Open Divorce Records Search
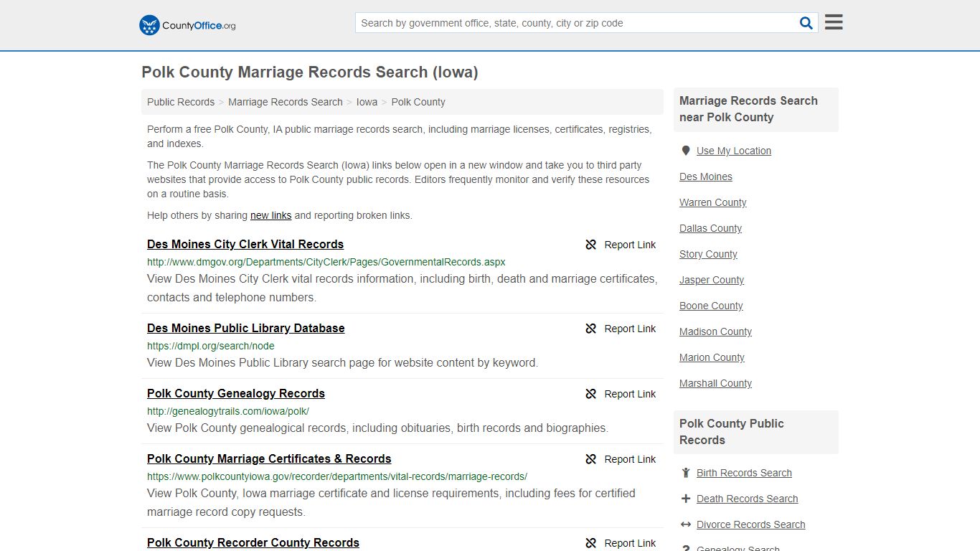980x551 pixels. (x=750, y=524)
